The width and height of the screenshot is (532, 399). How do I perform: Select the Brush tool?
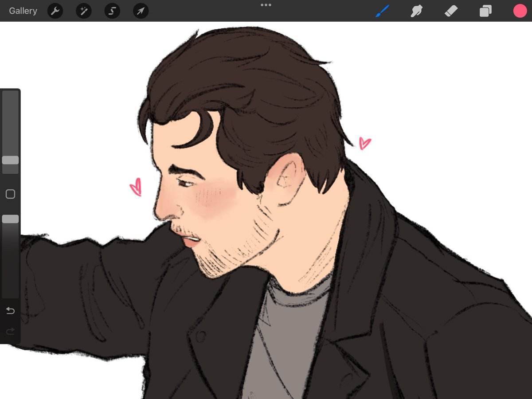coord(382,11)
